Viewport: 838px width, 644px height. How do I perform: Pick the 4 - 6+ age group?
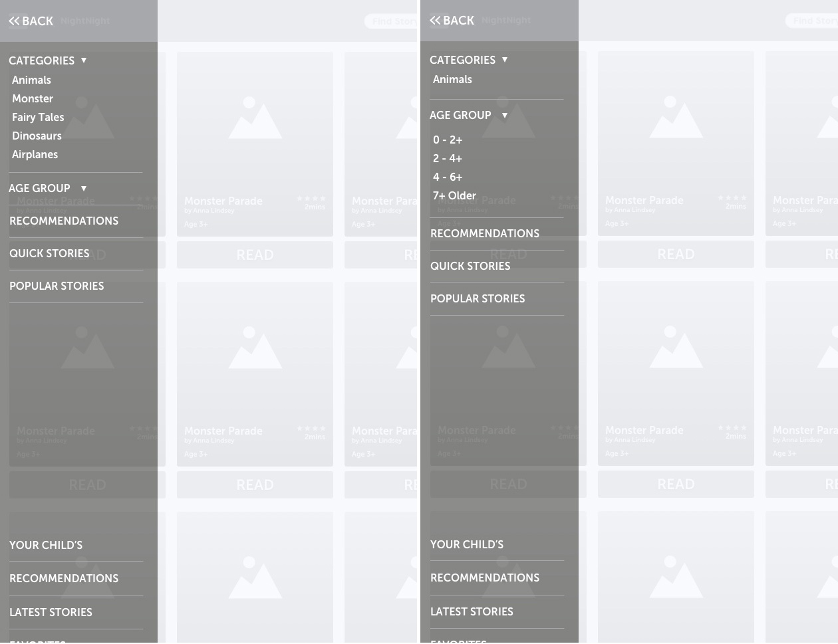pyautogui.click(x=448, y=177)
